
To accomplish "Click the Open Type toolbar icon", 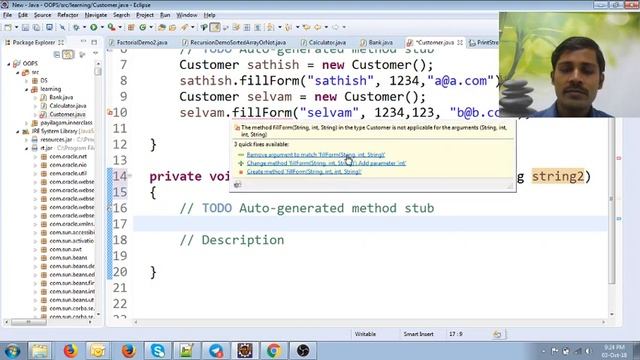I will (162, 27).
